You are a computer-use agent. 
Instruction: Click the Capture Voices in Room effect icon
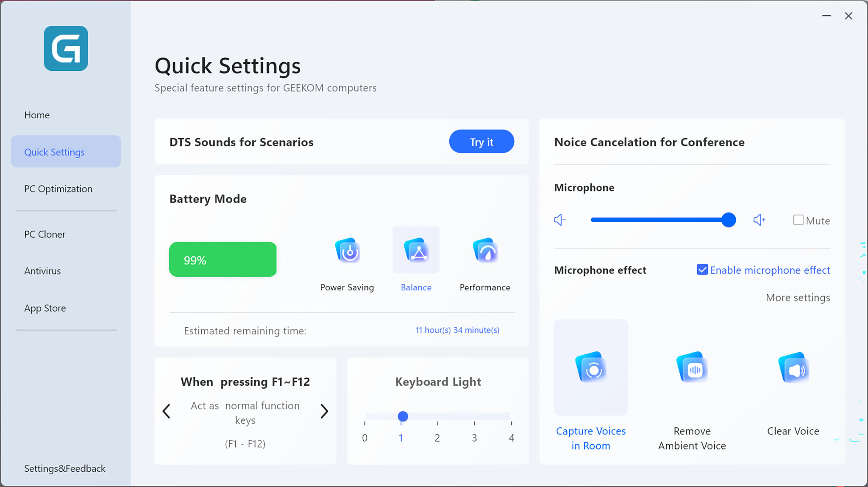tap(591, 368)
